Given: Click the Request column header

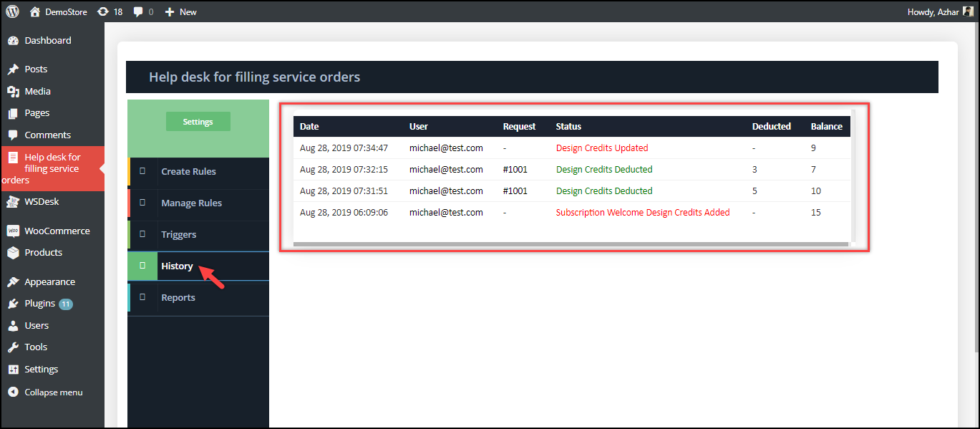Looking at the screenshot, I should point(519,127).
